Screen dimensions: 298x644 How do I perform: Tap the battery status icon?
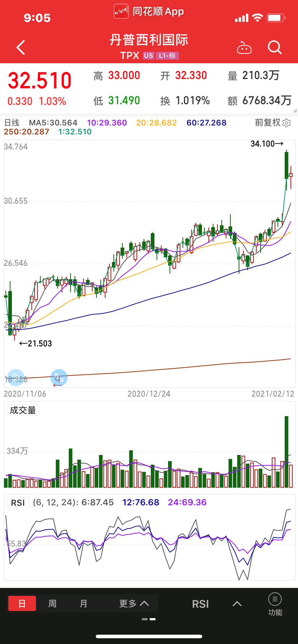tap(276, 18)
